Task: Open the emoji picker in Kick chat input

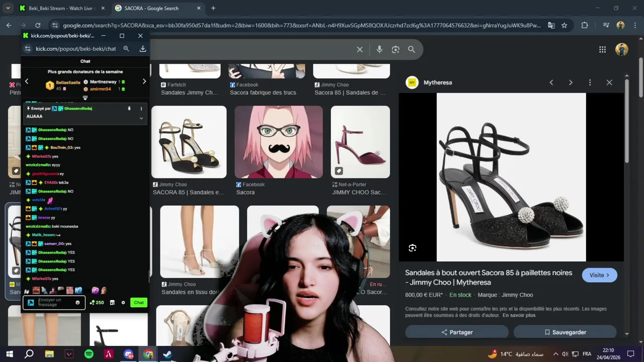Action: pos(77,303)
